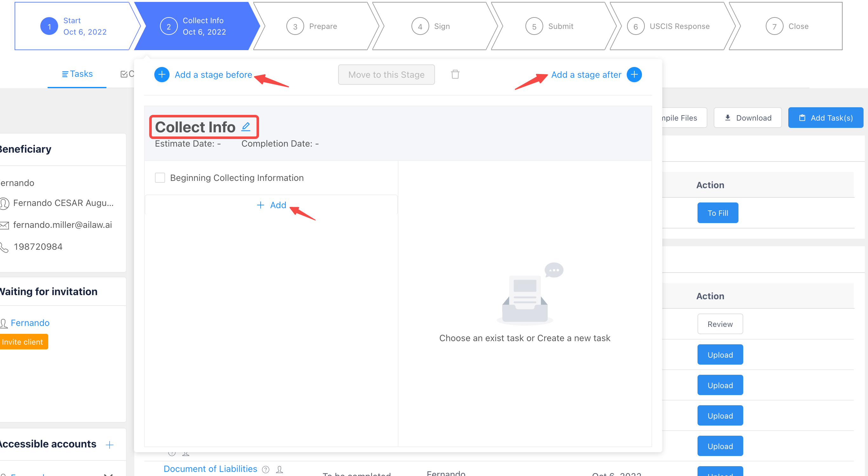The width and height of the screenshot is (868, 476).
Task: Click the Estimate Date field text
Action: tap(188, 143)
